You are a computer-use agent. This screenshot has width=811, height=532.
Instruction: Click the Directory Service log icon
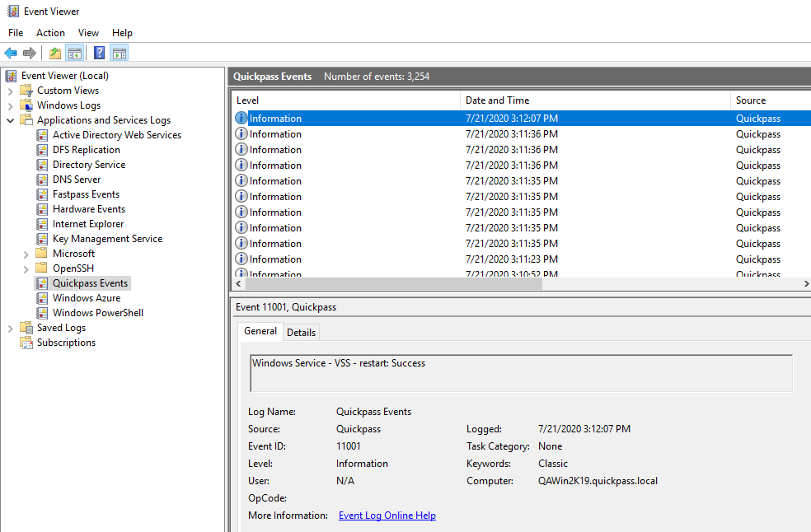[x=42, y=165]
